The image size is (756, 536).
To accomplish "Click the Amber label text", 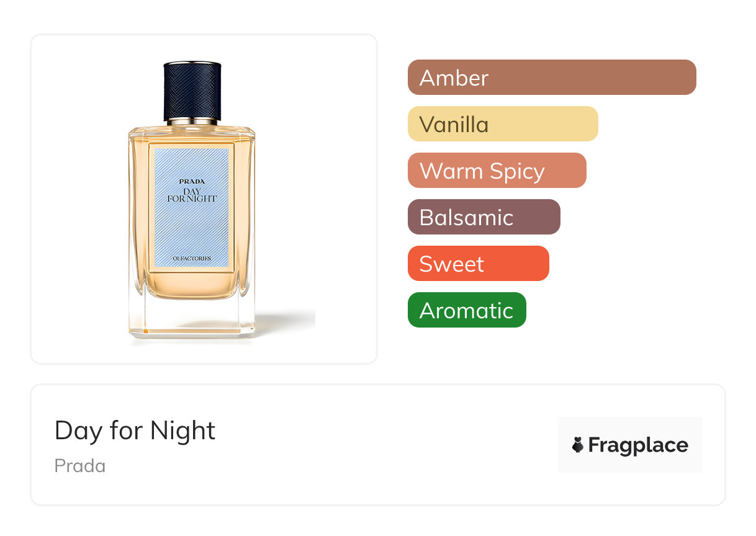I will point(454,78).
